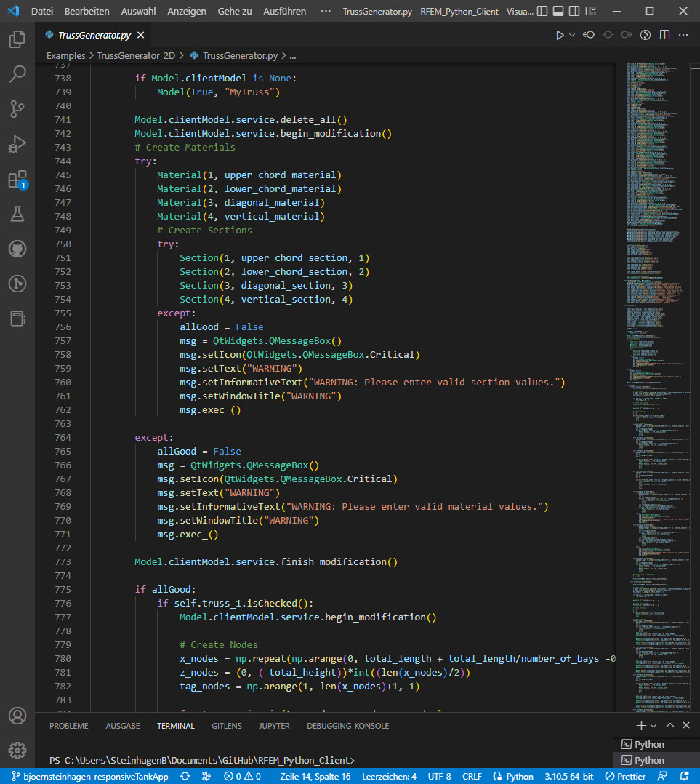Image resolution: width=700 pixels, height=784 pixels.
Task: Open the GitHub view in activity bar
Action: tap(17, 249)
